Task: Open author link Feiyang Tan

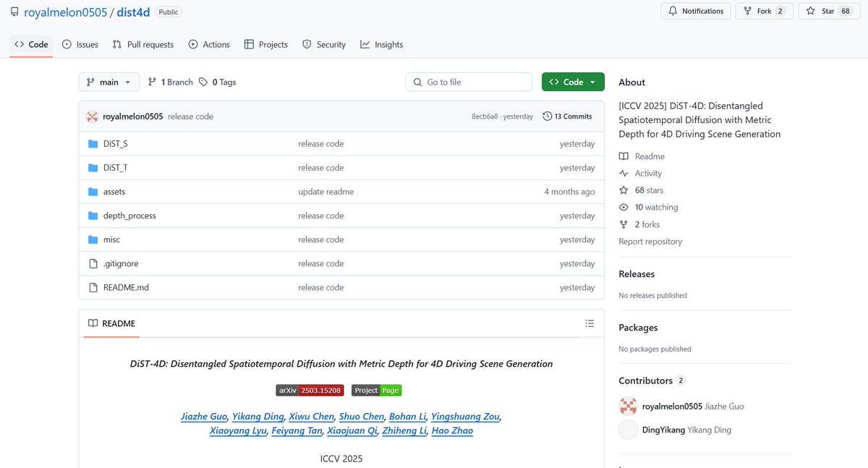Action: [x=297, y=430]
